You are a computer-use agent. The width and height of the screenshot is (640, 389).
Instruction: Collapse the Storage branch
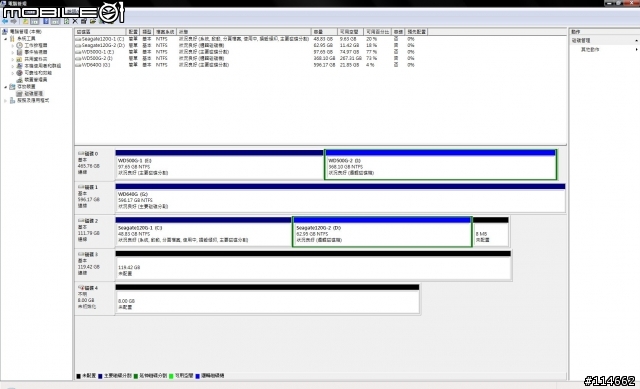[6, 87]
